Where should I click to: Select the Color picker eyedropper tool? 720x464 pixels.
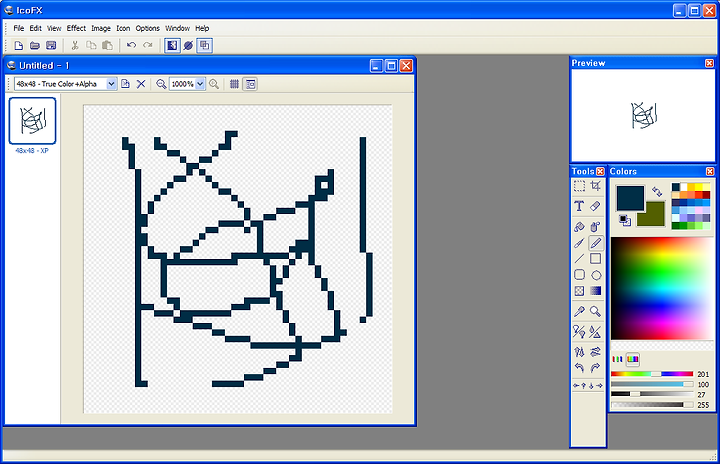[x=579, y=311]
